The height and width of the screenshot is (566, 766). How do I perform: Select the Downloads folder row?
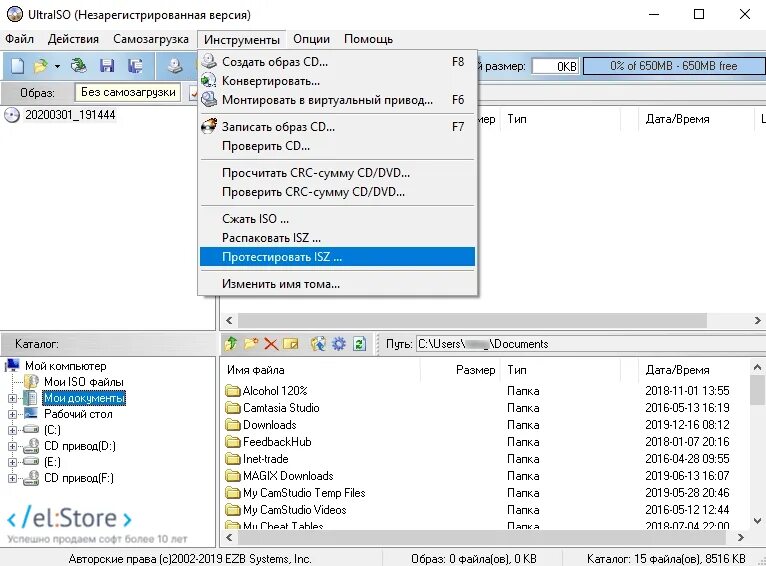(270, 425)
